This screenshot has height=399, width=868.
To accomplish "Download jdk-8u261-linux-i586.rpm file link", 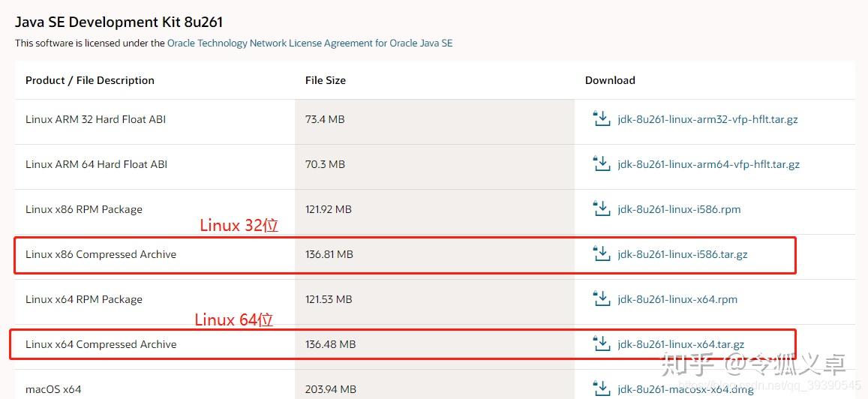I will [x=679, y=209].
